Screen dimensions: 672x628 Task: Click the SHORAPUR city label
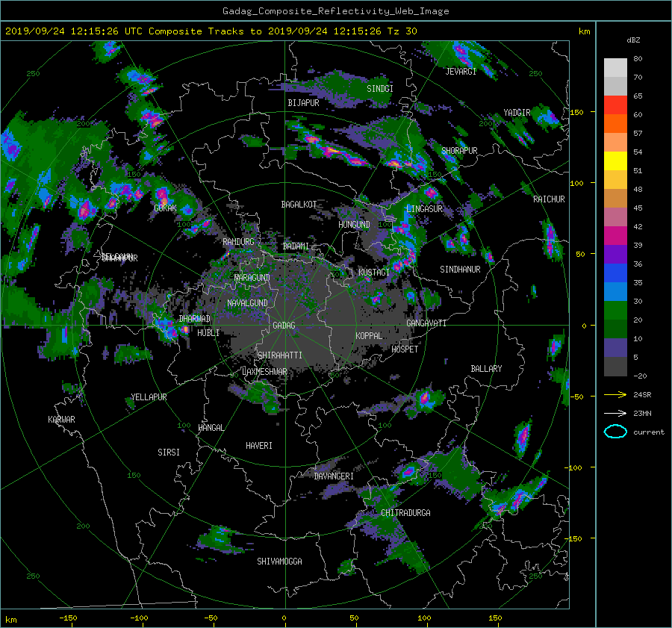click(x=459, y=151)
